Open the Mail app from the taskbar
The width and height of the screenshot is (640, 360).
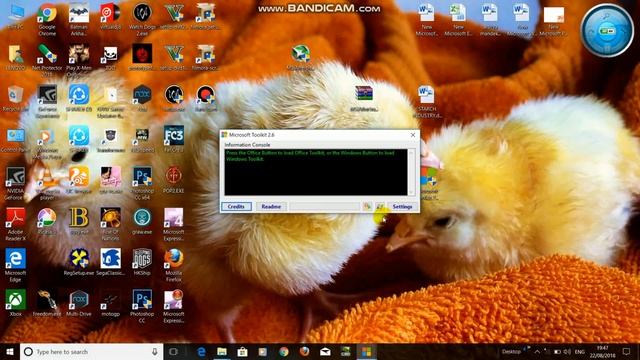325,351
